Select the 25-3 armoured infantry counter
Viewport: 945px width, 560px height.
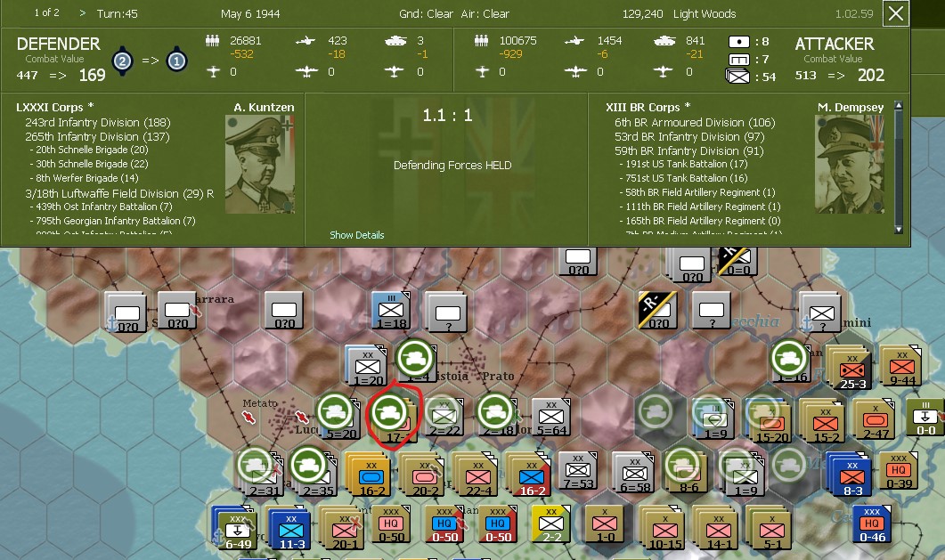849,368
